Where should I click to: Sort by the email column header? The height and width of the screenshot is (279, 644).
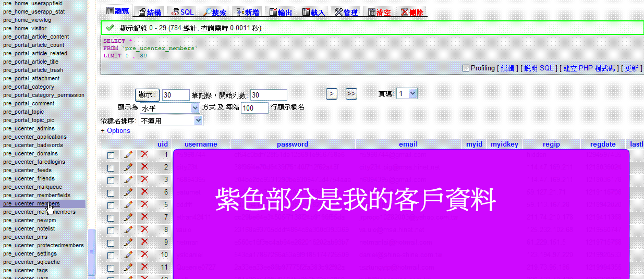(408, 144)
